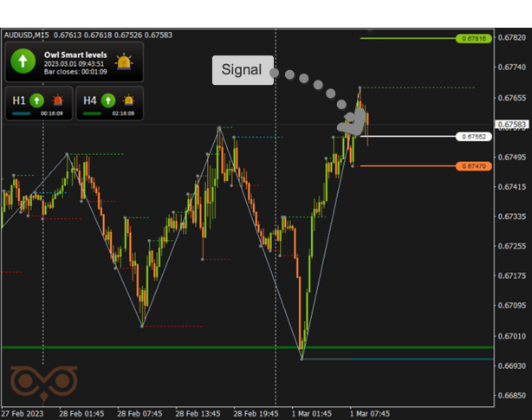The image size is (532, 420).
Task: Select the orange 0.67470 price level tag
Action: (474, 165)
